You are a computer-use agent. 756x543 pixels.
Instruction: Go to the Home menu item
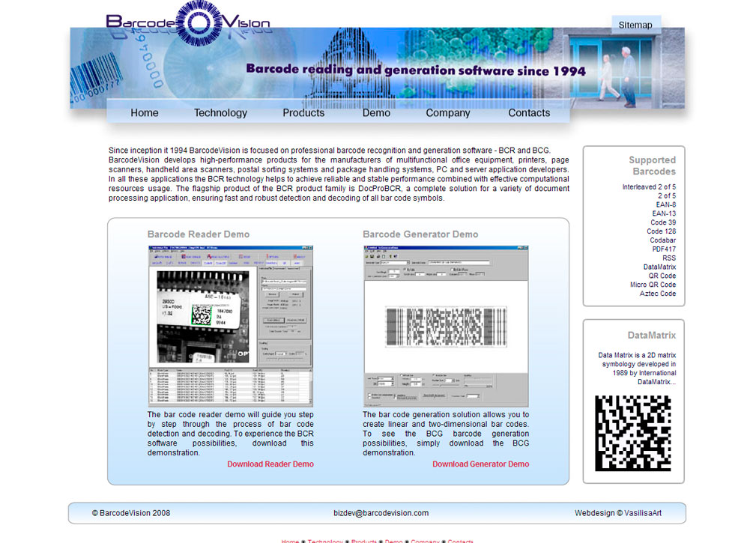pyautogui.click(x=144, y=113)
